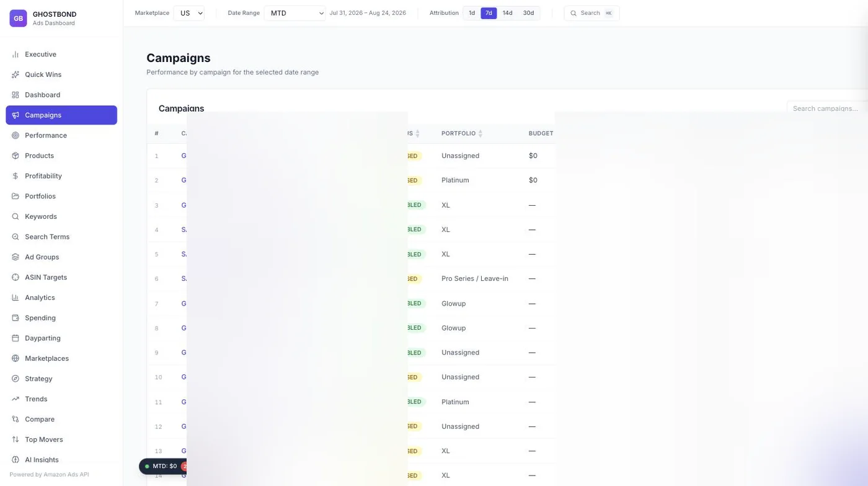Viewport: 868px width, 486px height.
Task: Click the Campaigns megaphone icon
Action: 15,115
